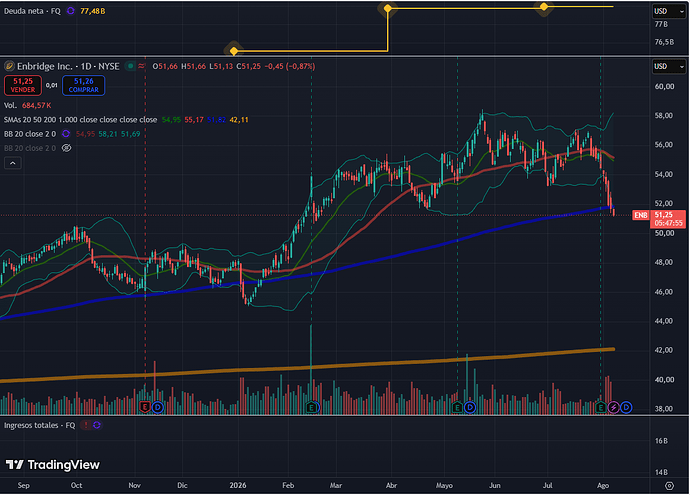Click the TradingView logo link

coord(53,465)
